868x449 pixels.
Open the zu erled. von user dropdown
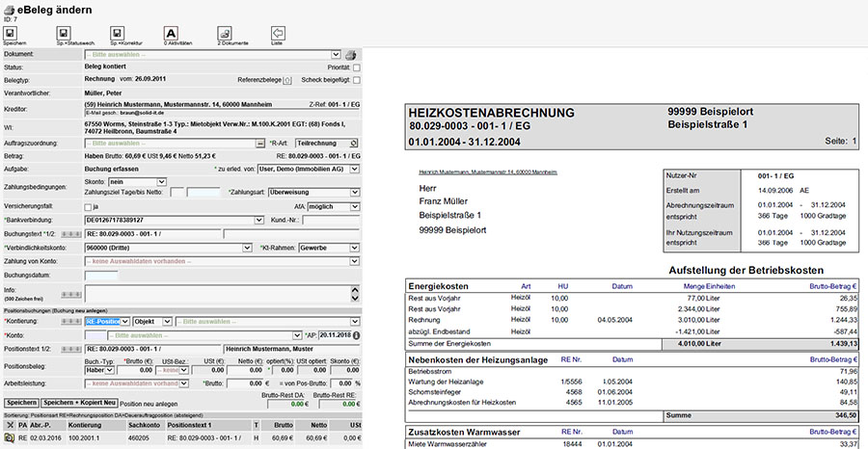pyautogui.click(x=309, y=169)
